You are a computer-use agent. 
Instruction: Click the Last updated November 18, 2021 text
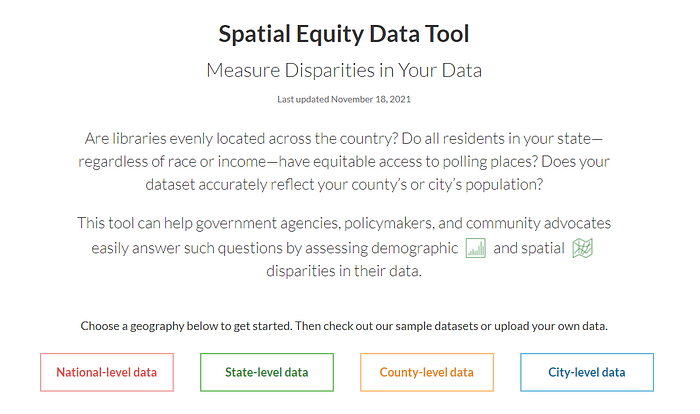344,99
